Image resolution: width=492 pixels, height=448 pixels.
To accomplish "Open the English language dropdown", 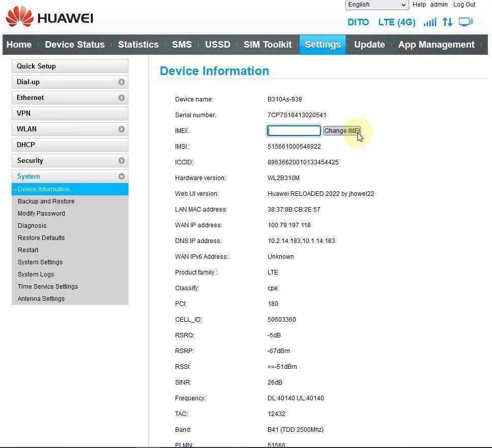I will pyautogui.click(x=377, y=5).
